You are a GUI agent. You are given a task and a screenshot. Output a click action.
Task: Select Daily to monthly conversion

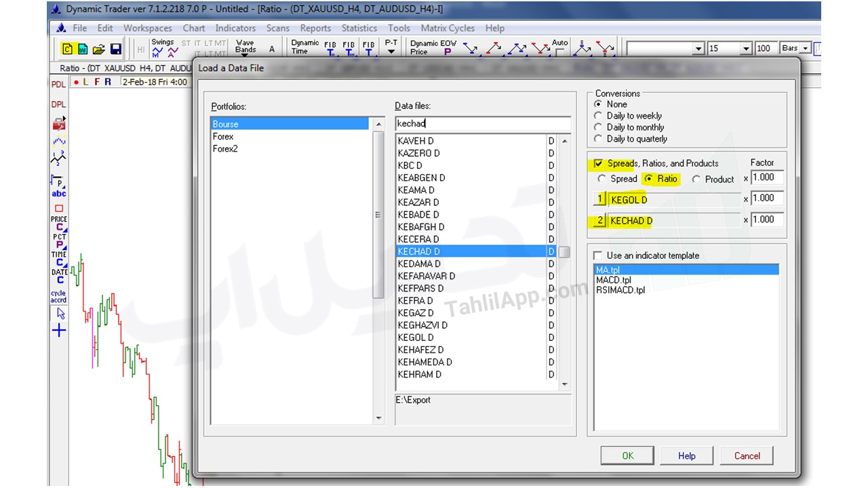click(x=597, y=127)
